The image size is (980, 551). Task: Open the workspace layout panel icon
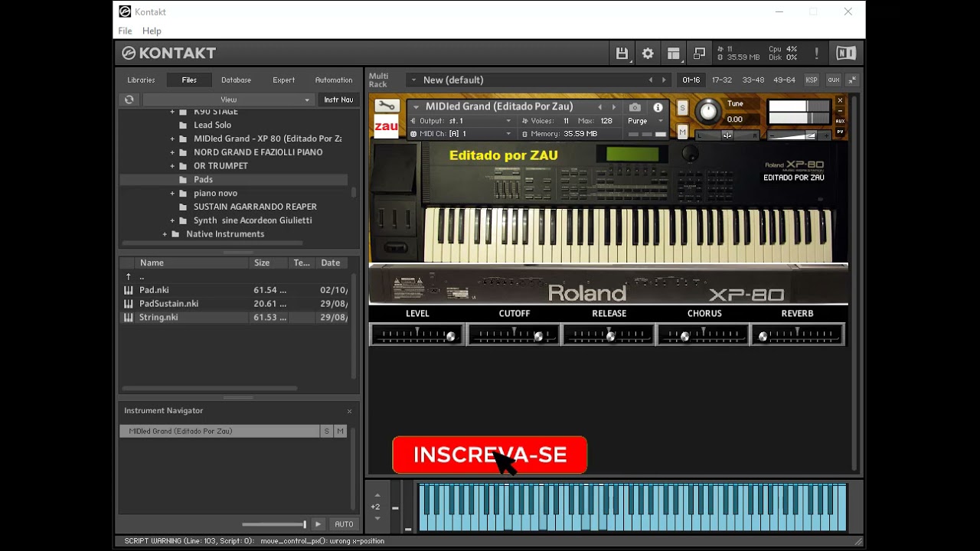pos(674,54)
